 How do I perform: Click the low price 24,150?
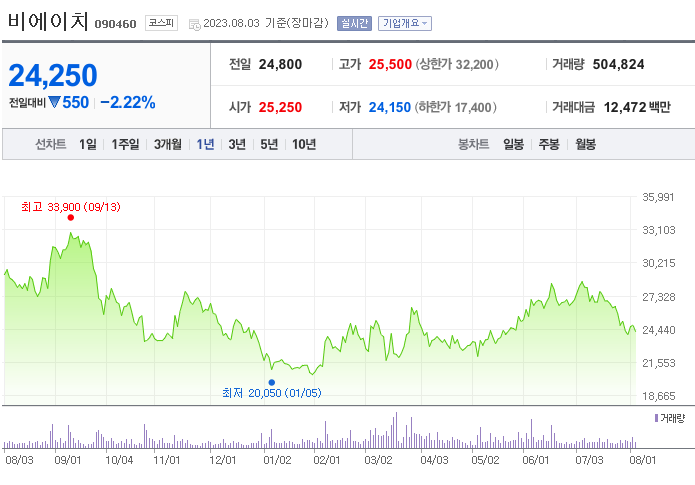pyautogui.click(x=390, y=107)
